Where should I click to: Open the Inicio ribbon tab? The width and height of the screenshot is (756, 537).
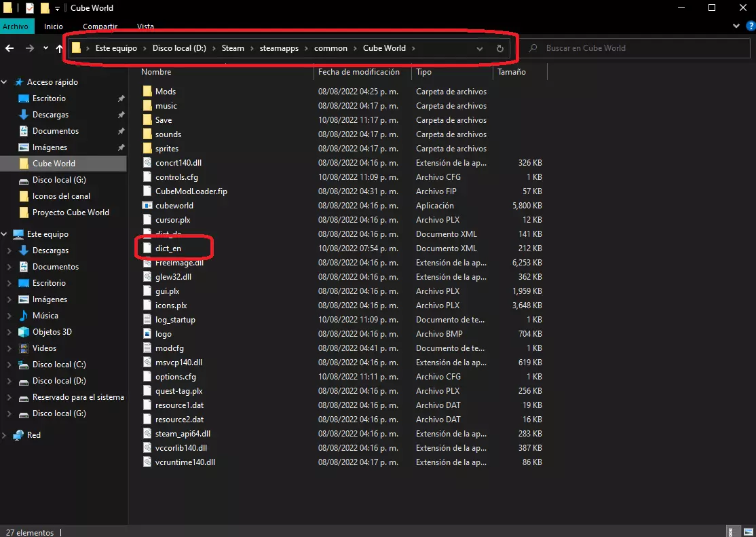tap(54, 26)
